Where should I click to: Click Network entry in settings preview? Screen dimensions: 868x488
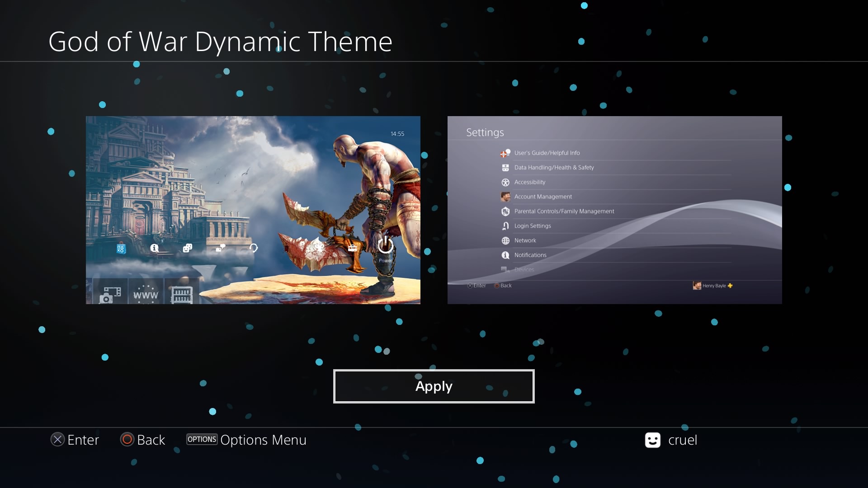tap(525, 240)
